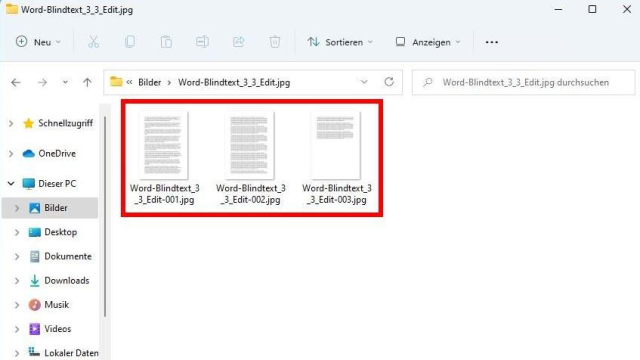Click Bilder in the address breadcrumb
Viewport: 640px width, 360px height.
(x=149, y=82)
